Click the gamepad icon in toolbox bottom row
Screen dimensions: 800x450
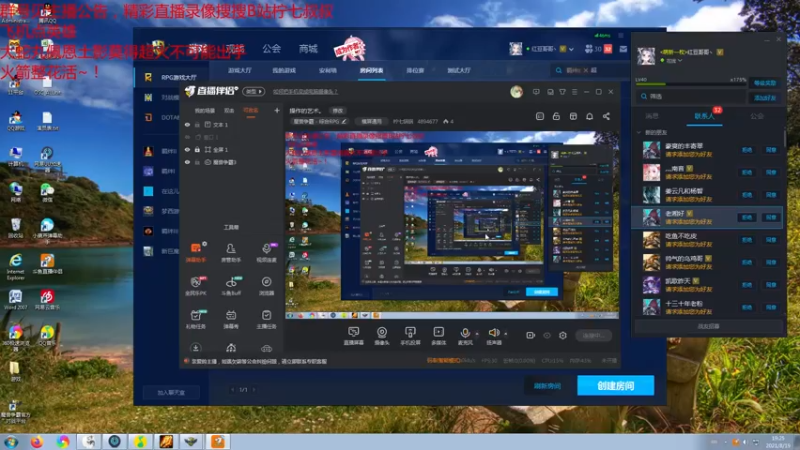(x=266, y=348)
